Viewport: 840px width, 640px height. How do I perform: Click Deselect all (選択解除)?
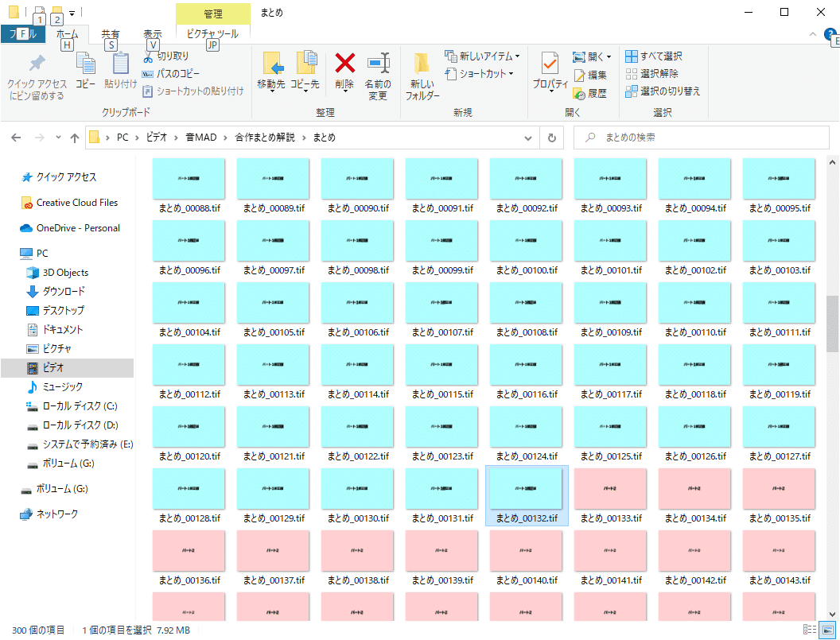pyautogui.click(x=652, y=74)
